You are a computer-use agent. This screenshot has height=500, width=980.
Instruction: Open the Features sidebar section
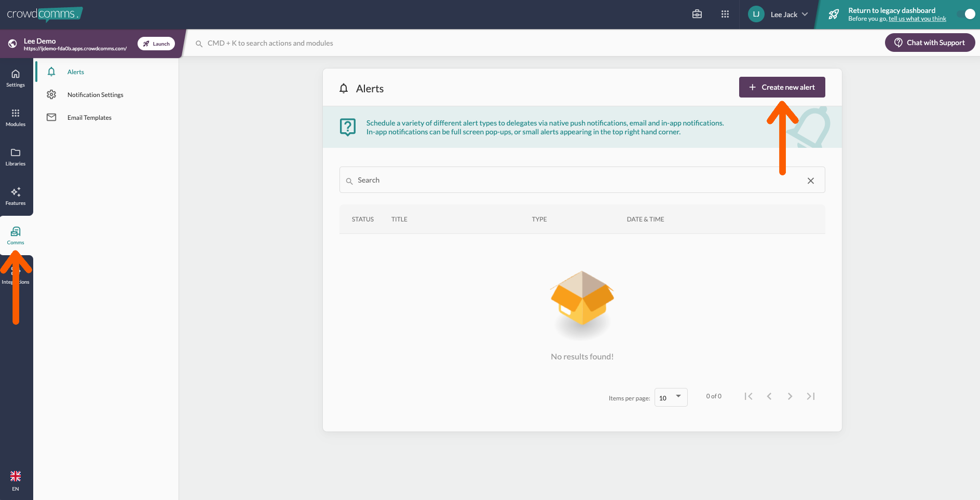point(16,196)
